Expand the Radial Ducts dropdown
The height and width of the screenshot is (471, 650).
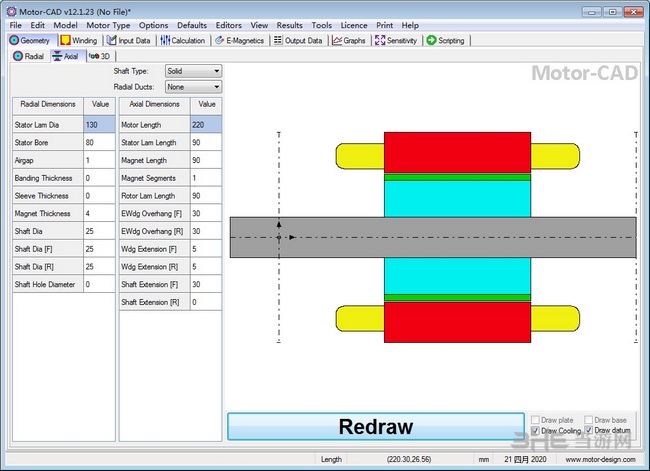193,87
